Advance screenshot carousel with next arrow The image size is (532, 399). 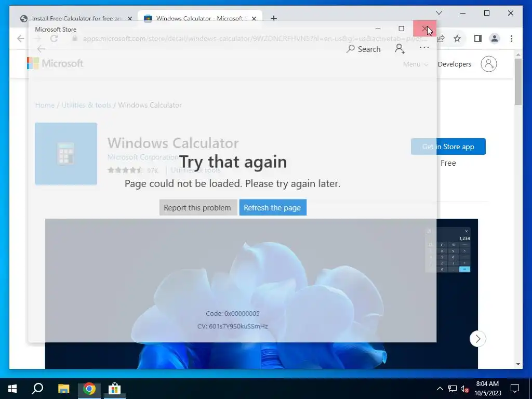tap(477, 339)
